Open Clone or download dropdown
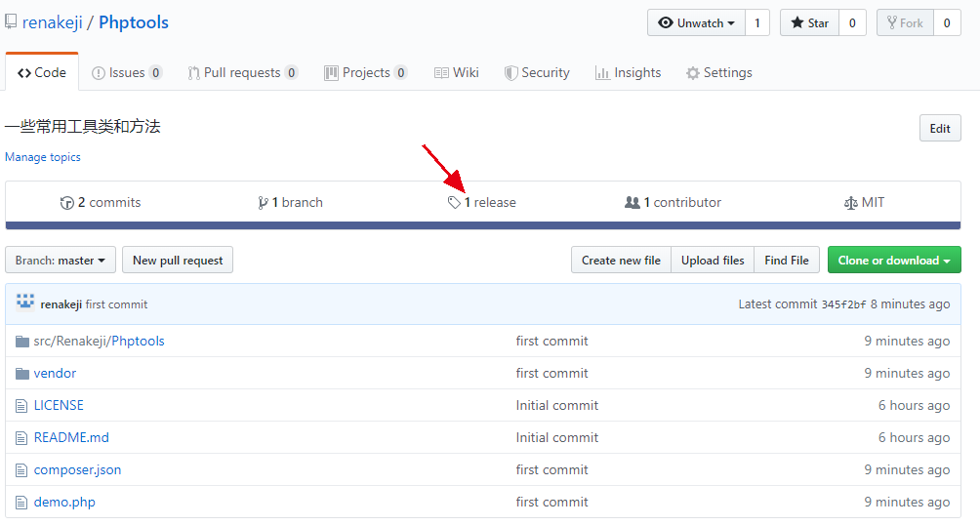This screenshot has width=980, height=526. pyautogui.click(x=894, y=260)
